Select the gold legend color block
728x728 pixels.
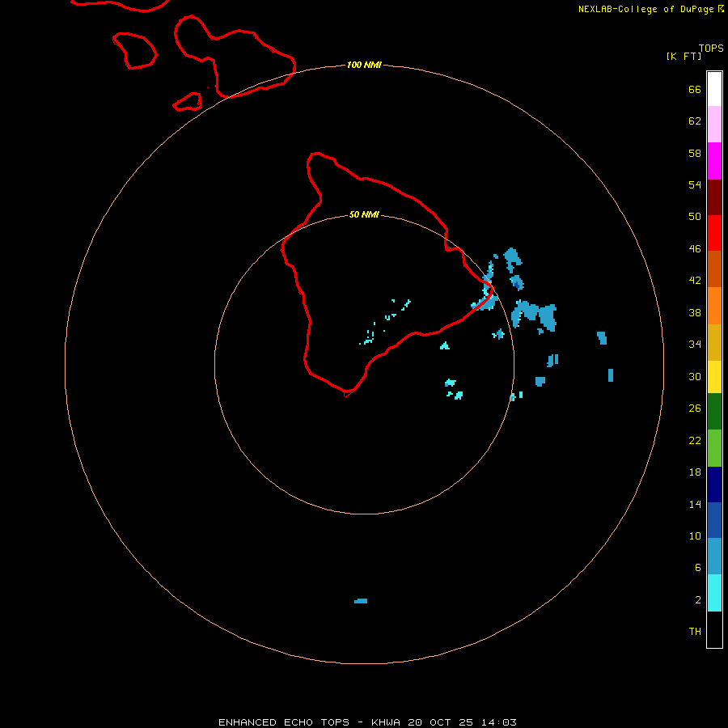(x=714, y=343)
